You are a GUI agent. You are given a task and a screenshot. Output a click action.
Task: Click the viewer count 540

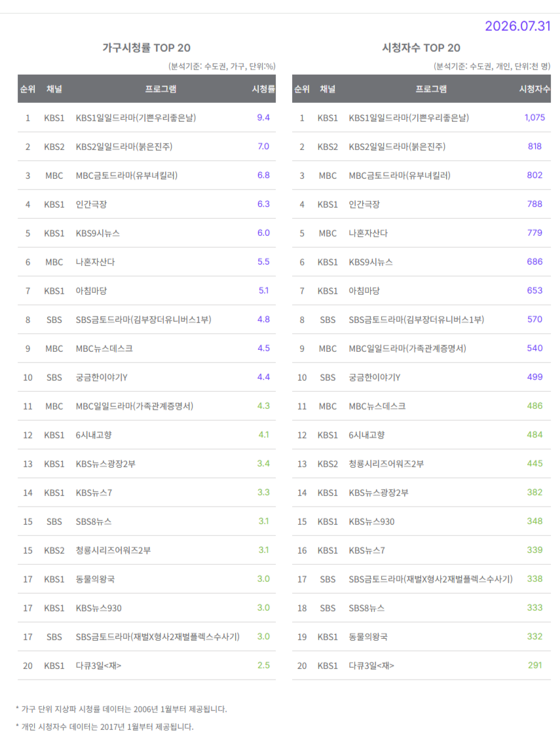[x=534, y=348]
